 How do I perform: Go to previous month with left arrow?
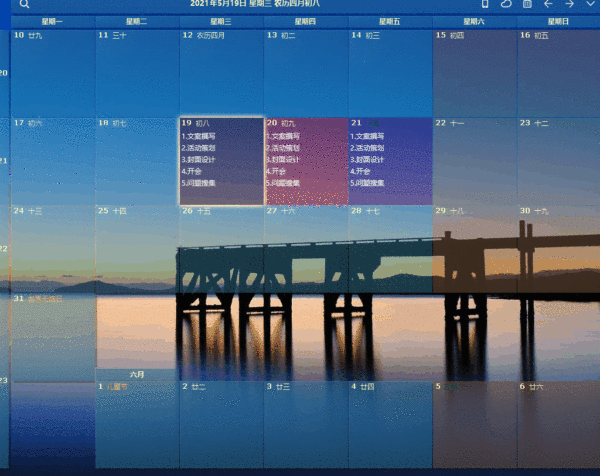[548, 5]
